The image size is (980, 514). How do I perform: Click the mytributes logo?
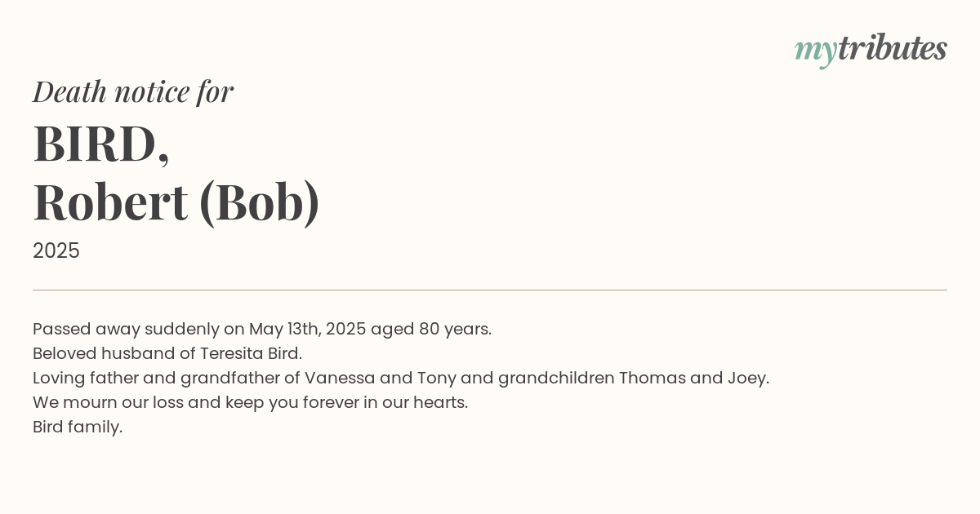point(871,50)
